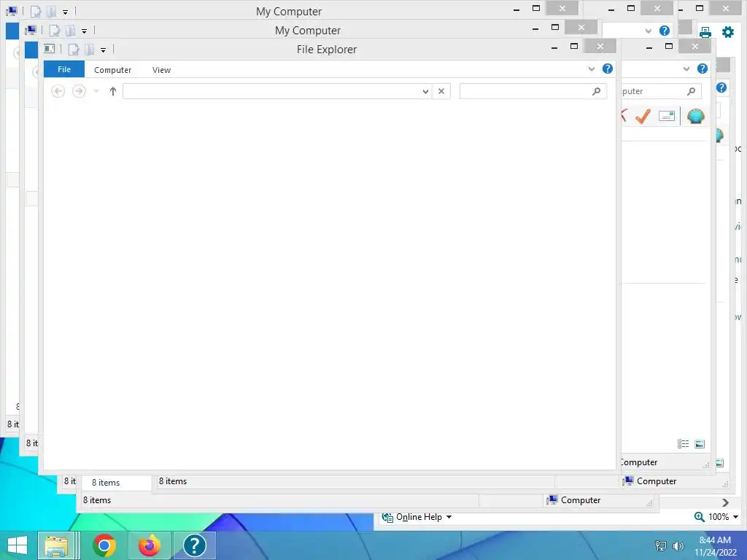Open quick access dropdown in middle My Computer window
This screenshot has width=747, height=560.
85,31
